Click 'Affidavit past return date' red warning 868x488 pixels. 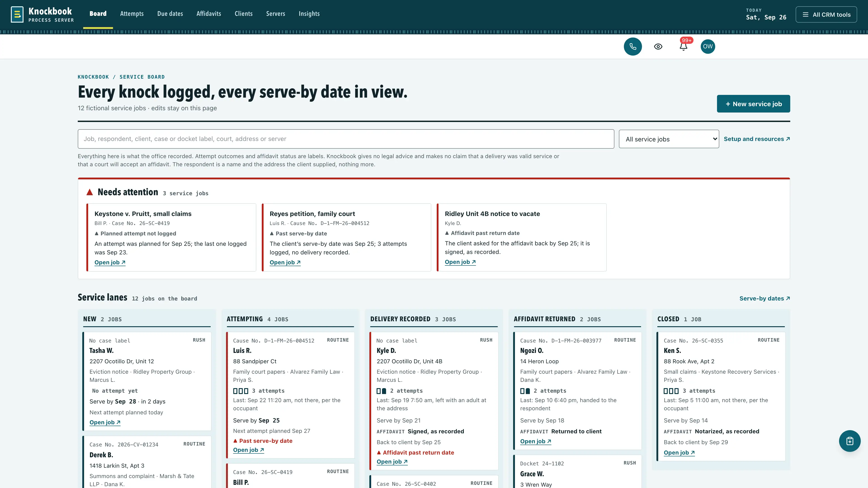click(x=415, y=453)
